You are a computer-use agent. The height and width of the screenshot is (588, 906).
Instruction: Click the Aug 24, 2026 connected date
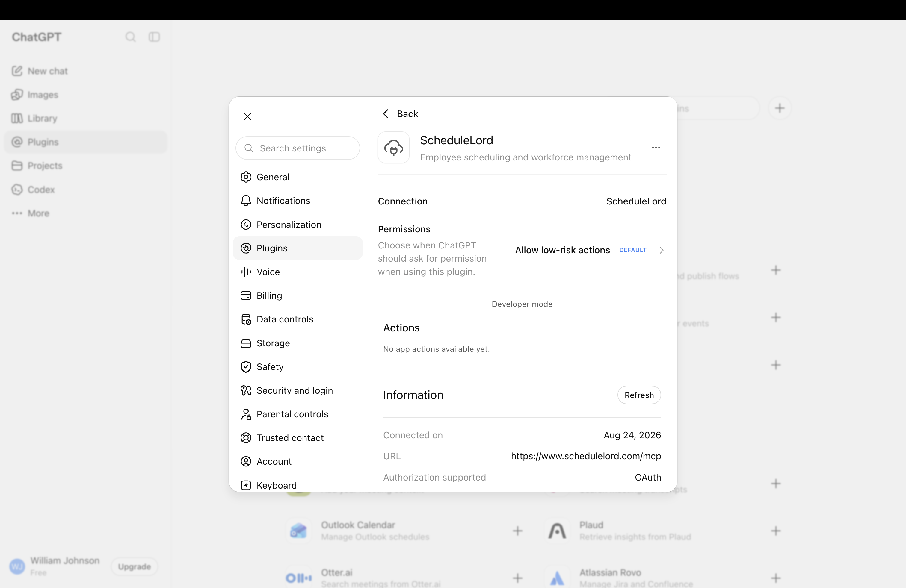tap(632, 435)
